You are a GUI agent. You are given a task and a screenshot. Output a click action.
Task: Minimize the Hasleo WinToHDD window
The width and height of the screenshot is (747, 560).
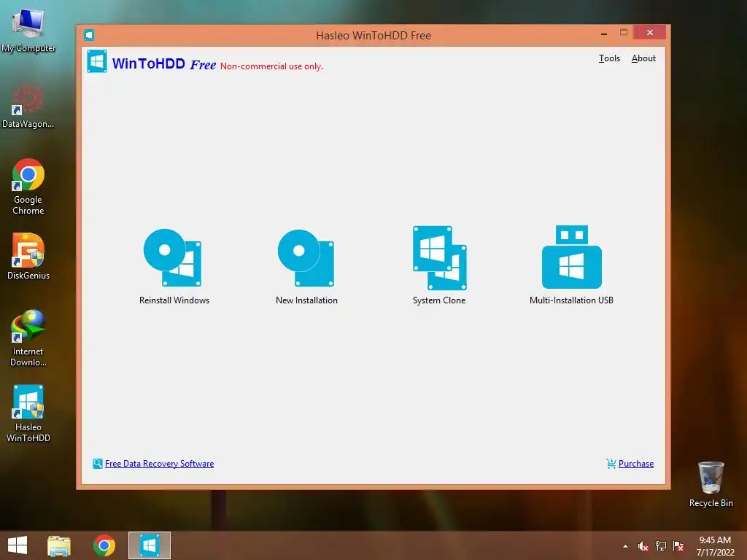pyautogui.click(x=604, y=34)
